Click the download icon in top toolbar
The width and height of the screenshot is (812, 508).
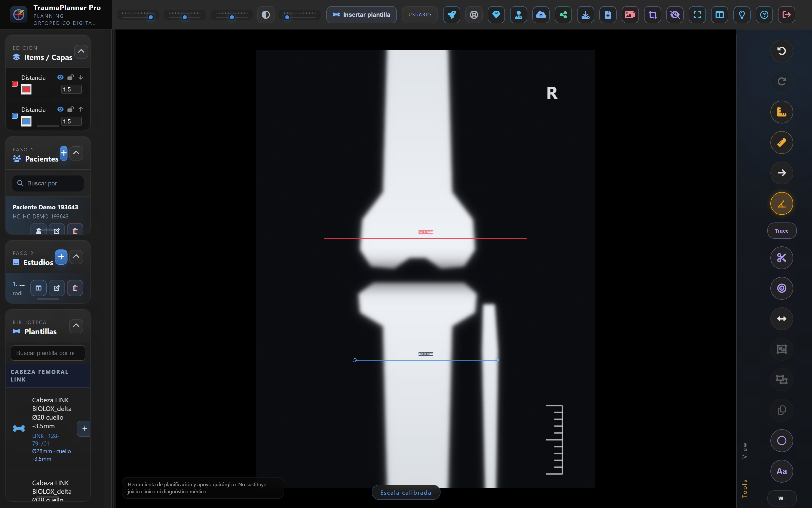click(585, 15)
